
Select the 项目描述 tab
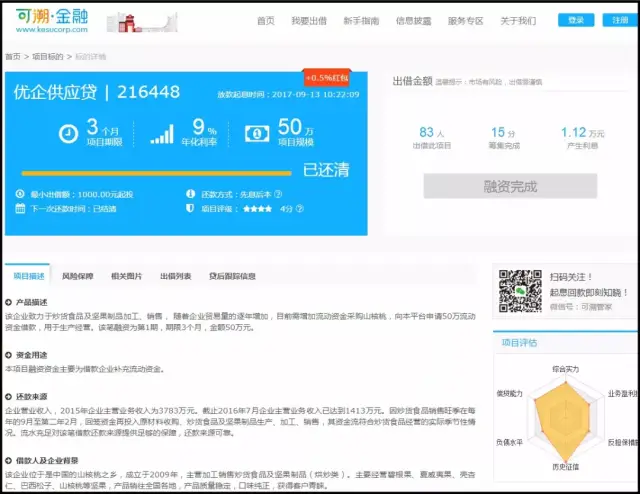pos(29,276)
